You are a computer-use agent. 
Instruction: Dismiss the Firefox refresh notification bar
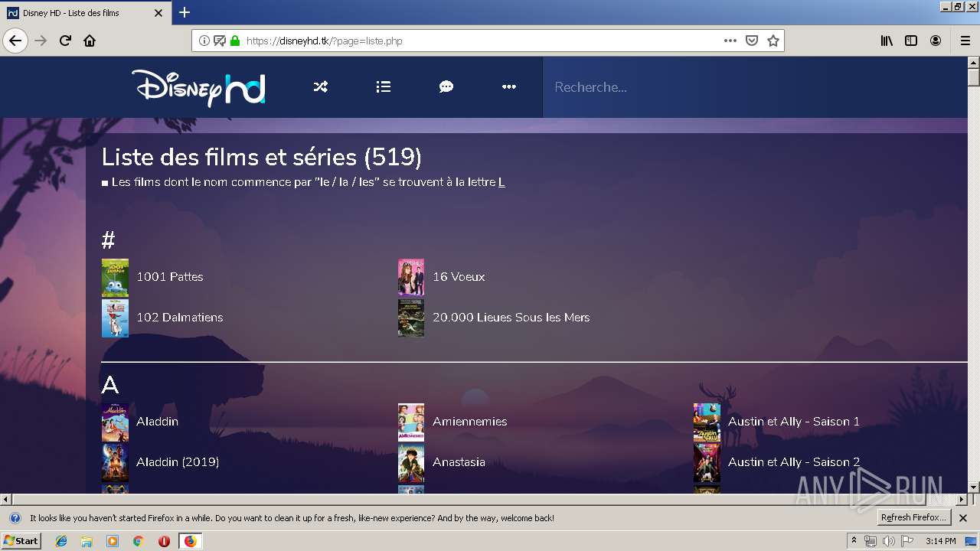coord(963,518)
